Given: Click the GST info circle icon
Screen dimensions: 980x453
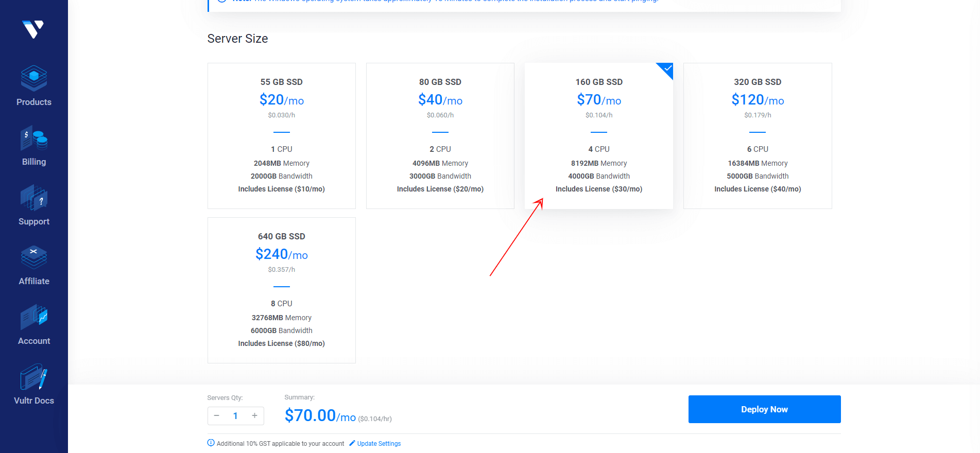Looking at the screenshot, I should coord(211,443).
